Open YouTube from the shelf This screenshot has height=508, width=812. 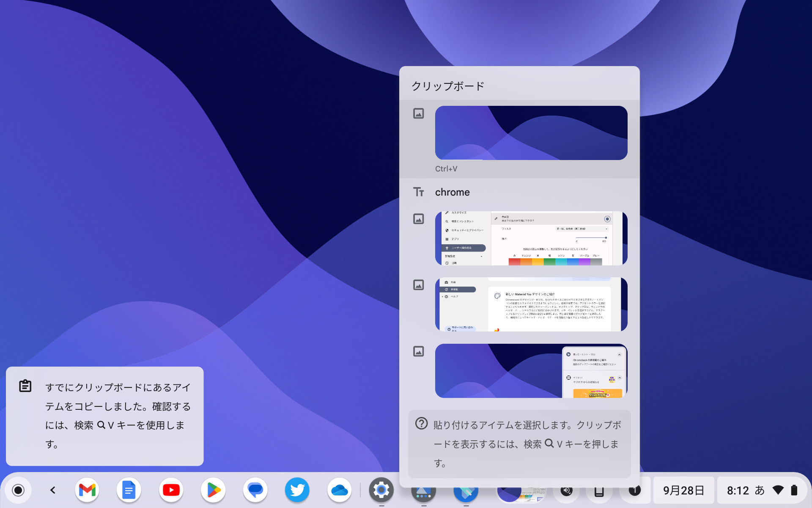171,490
